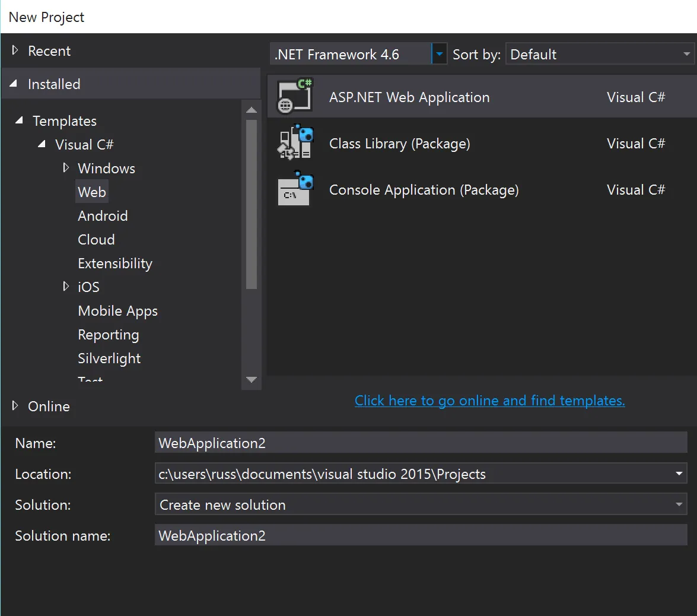Click the Solution name text field
Viewport: 697px width, 616px height.
click(x=421, y=536)
